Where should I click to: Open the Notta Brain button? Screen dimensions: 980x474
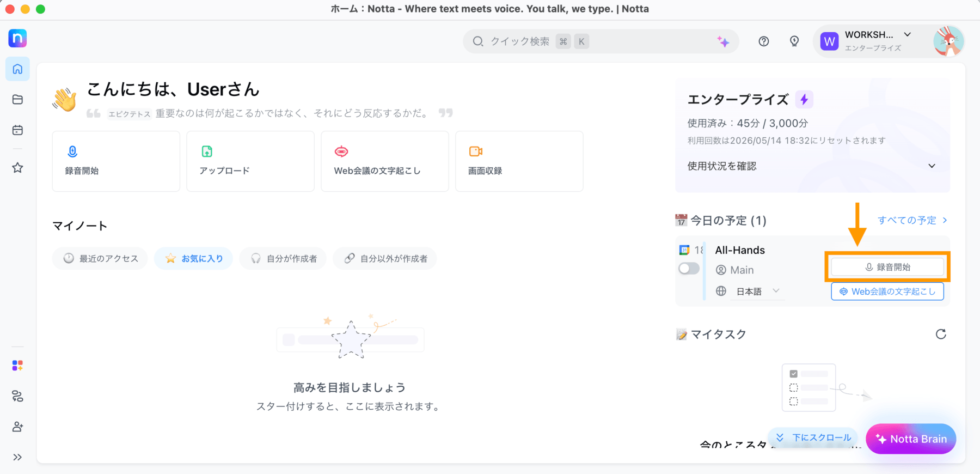pyautogui.click(x=911, y=439)
